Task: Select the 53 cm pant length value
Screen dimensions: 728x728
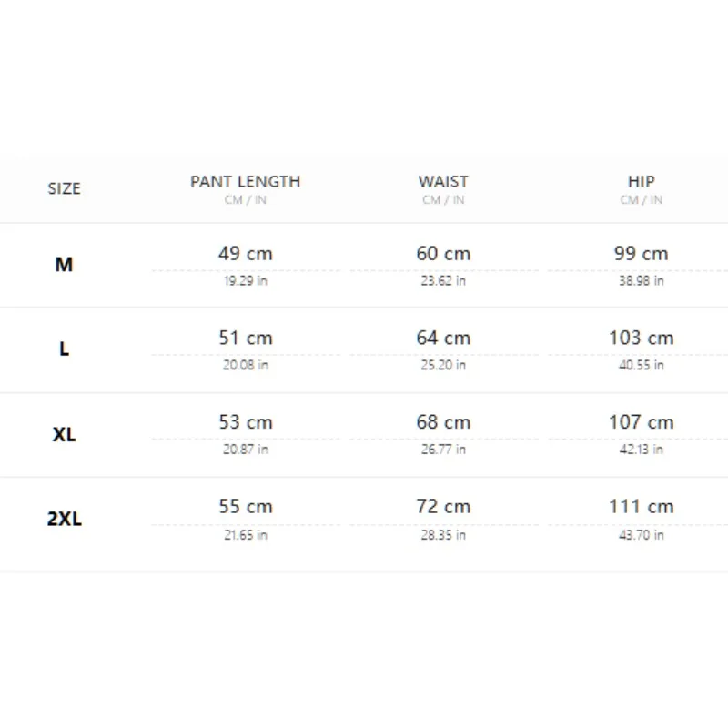Action: 245,422
